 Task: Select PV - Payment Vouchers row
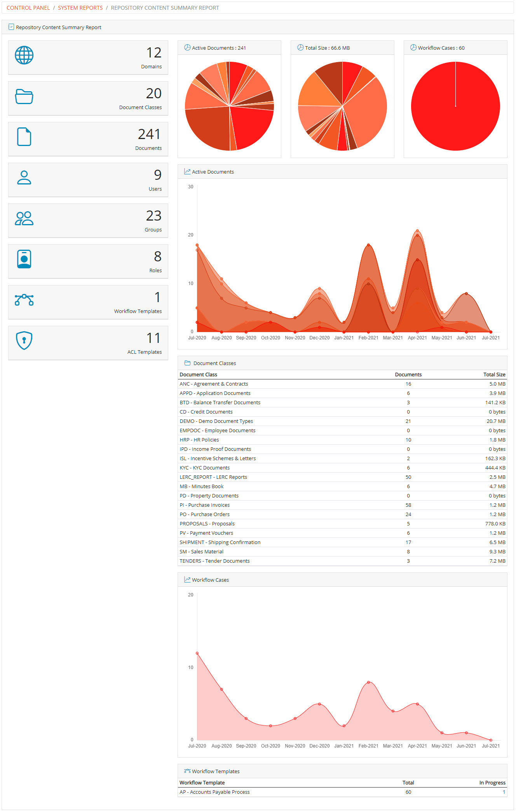pos(342,533)
